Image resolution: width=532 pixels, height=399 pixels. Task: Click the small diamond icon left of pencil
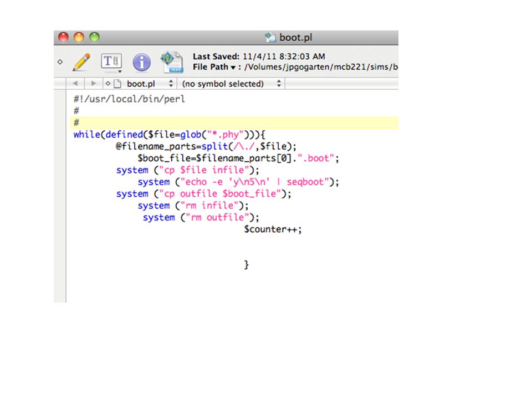(60, 62)
